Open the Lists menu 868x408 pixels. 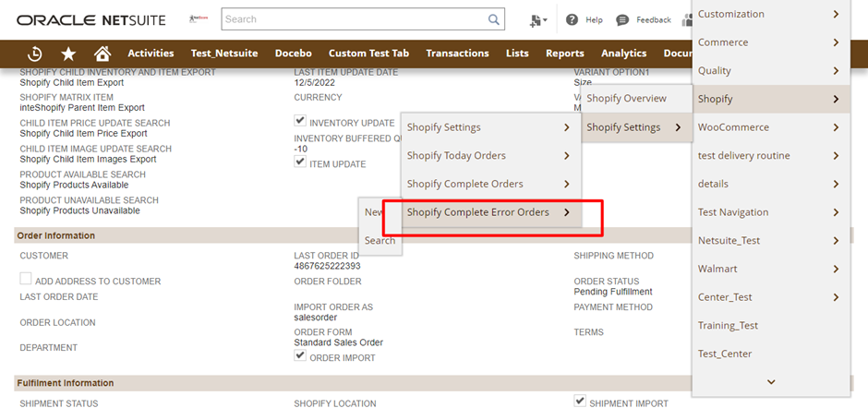click(517, 54)
